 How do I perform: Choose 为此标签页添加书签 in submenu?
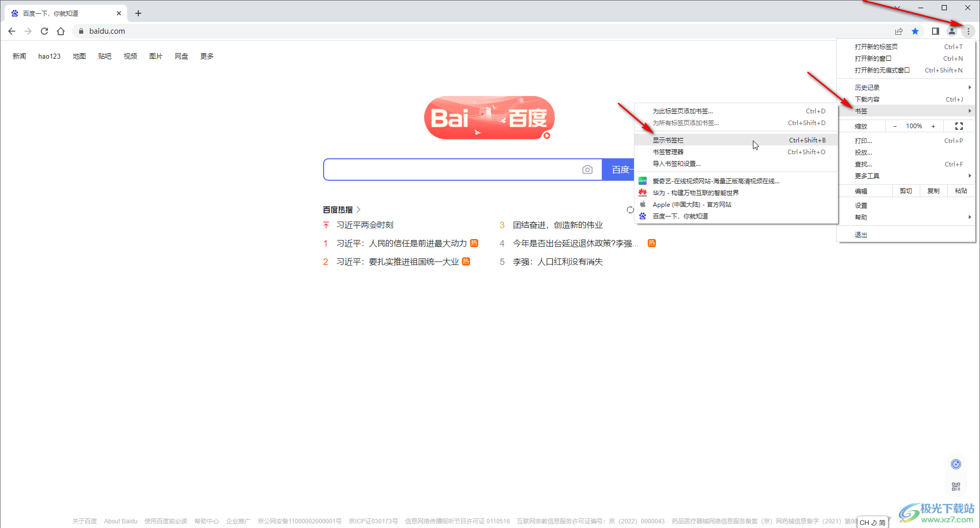click(x=736, y=111)
